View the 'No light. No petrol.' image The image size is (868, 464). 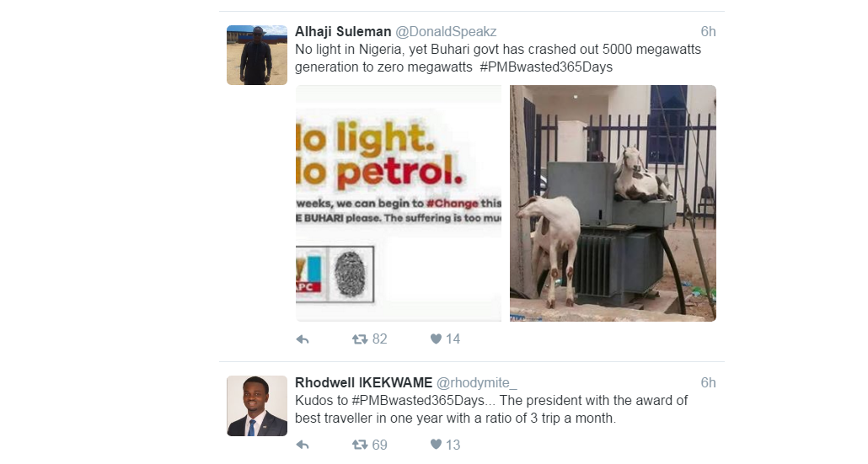(x=399, y=203)
